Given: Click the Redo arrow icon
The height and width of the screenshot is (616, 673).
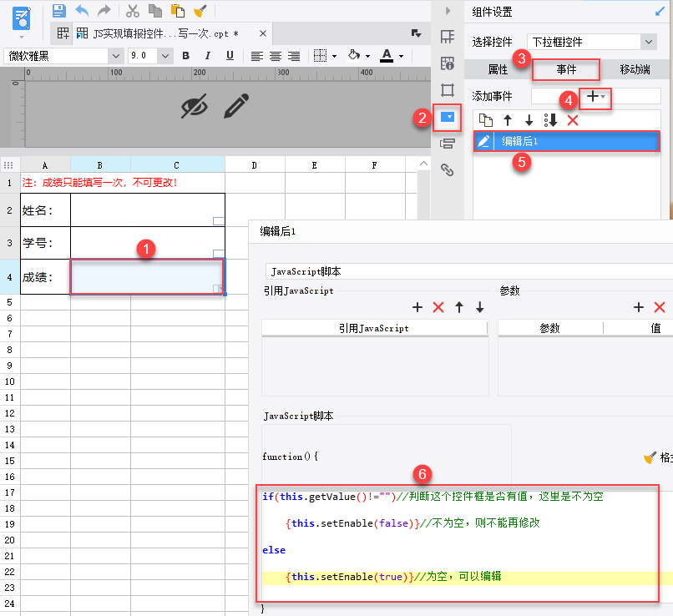Looking at the screenshot, I should click(104, 11).
